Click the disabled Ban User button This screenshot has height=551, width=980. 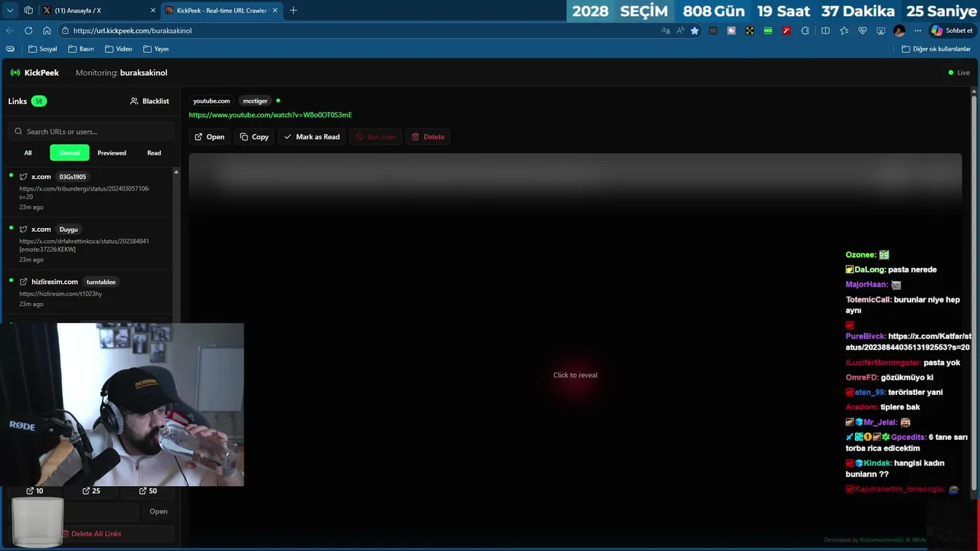pos(375,137)
